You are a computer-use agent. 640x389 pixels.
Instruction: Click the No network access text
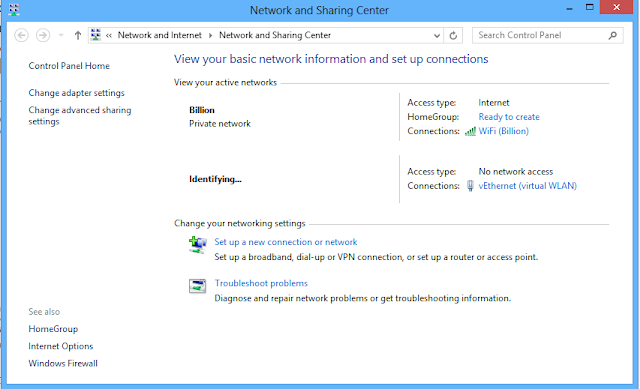coord(516,172)
